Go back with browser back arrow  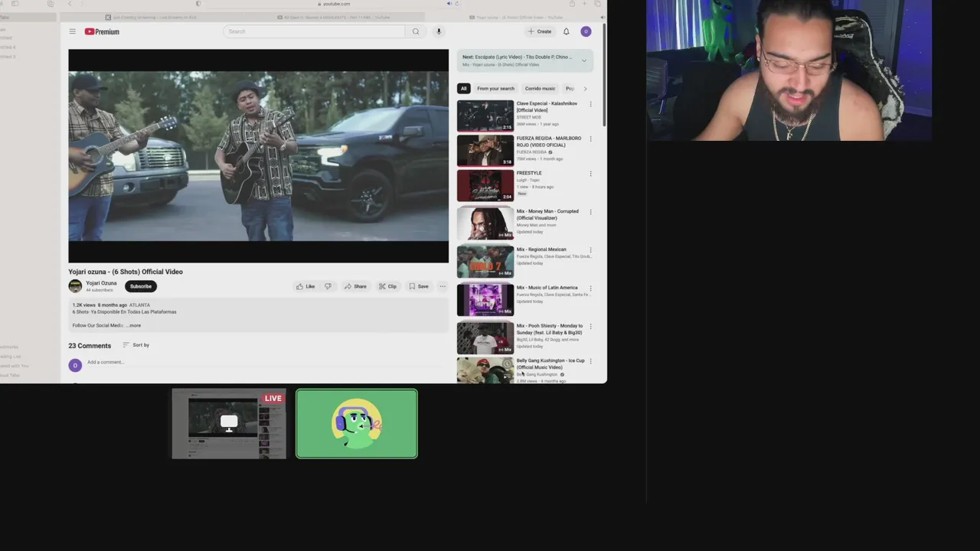pos(70,4)
